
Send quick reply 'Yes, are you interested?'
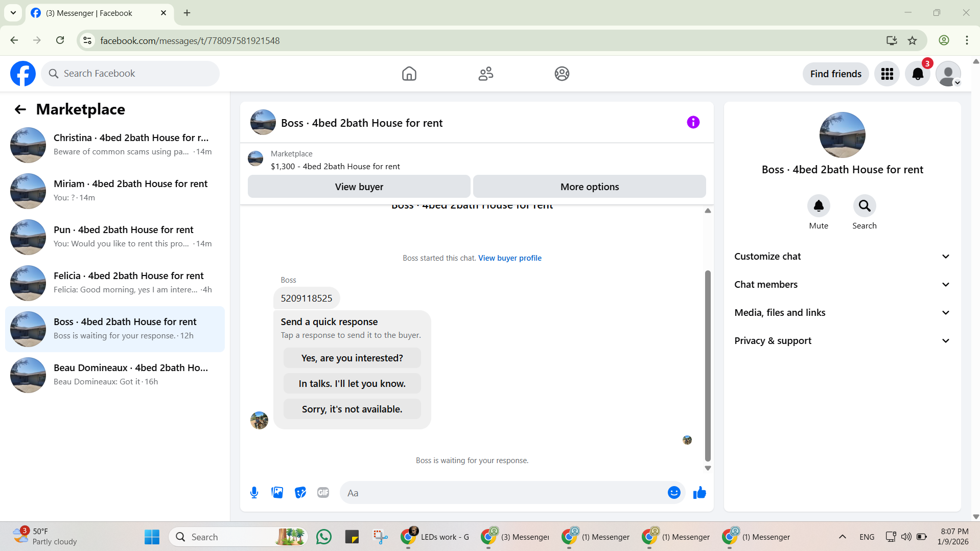pos(352,358)
